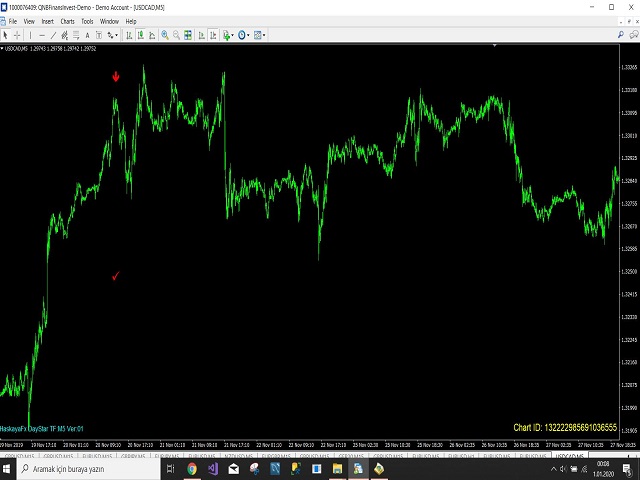
Task: Click the HaskayaFx DayStar label
Action: coord(42,429)
